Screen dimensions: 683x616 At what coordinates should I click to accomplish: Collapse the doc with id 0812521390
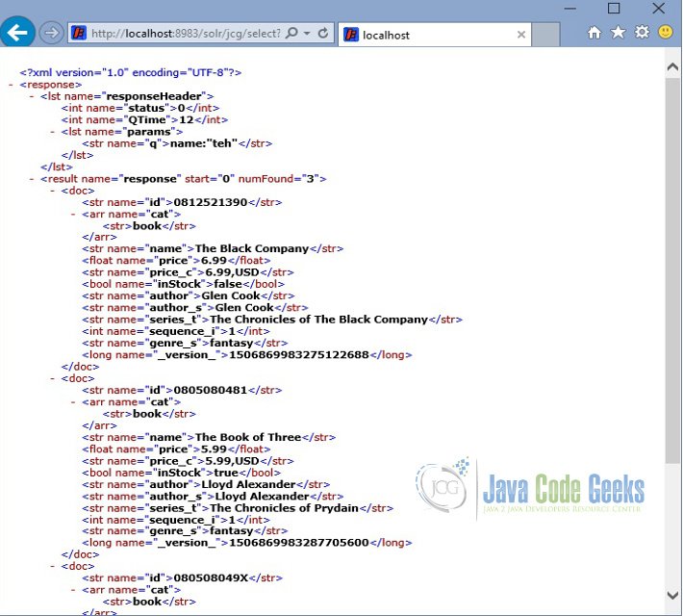pyautogui.click(x=53, y=191)
